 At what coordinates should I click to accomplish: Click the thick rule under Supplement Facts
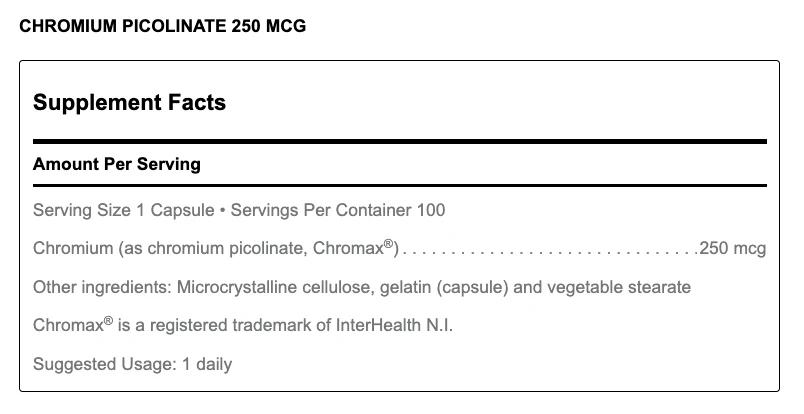(x=400, y=141)
